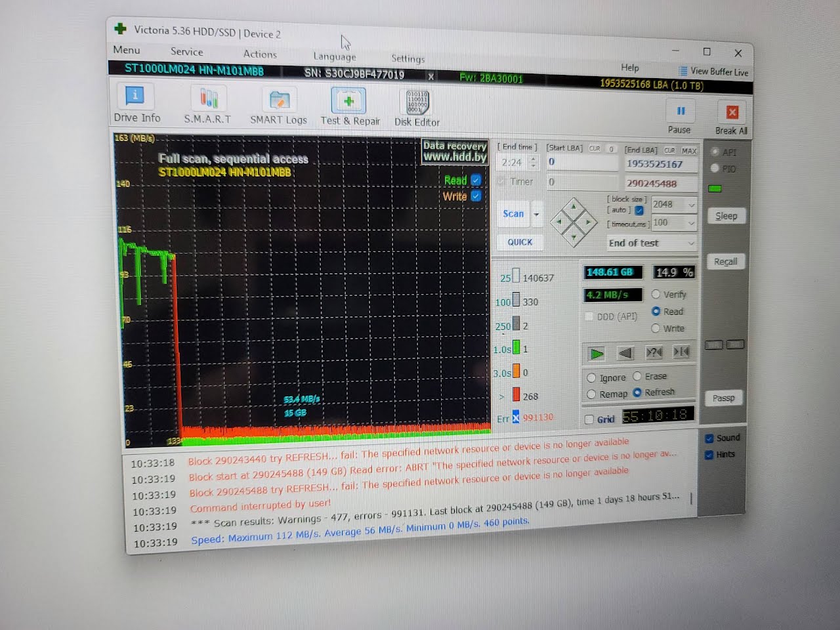Switch to Test & Repair
Viewport: 840px width, 630px height.
pos(350,107)
